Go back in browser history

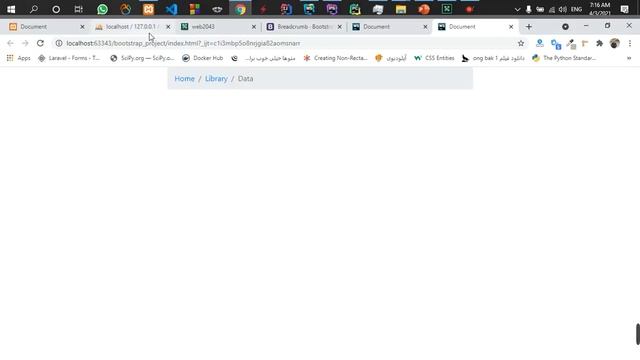tap(10, 43)
